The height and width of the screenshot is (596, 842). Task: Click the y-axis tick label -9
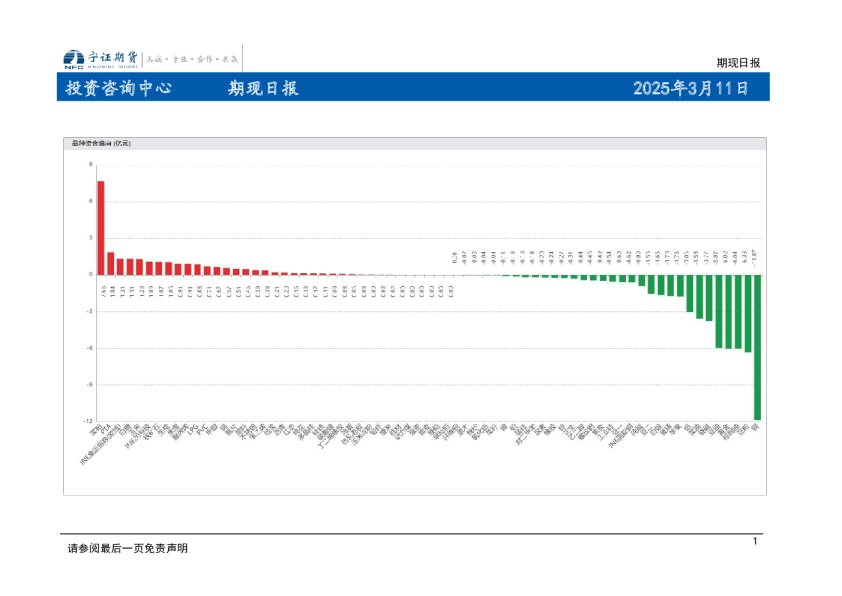89,384
